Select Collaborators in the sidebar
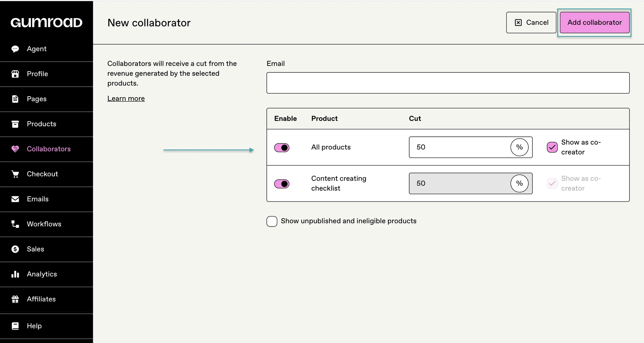The image size is (644, 343). point(46,149)
